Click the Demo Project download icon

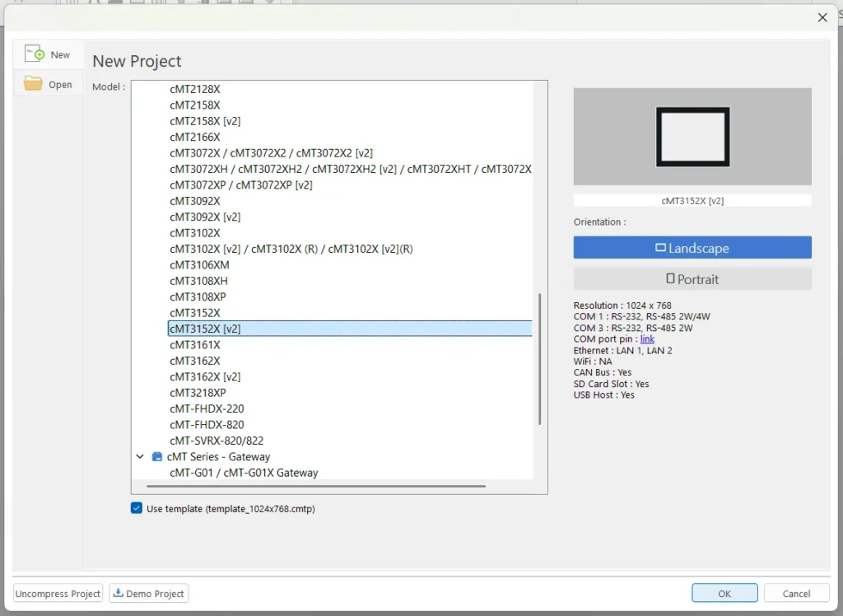click(x=119, y=593)
